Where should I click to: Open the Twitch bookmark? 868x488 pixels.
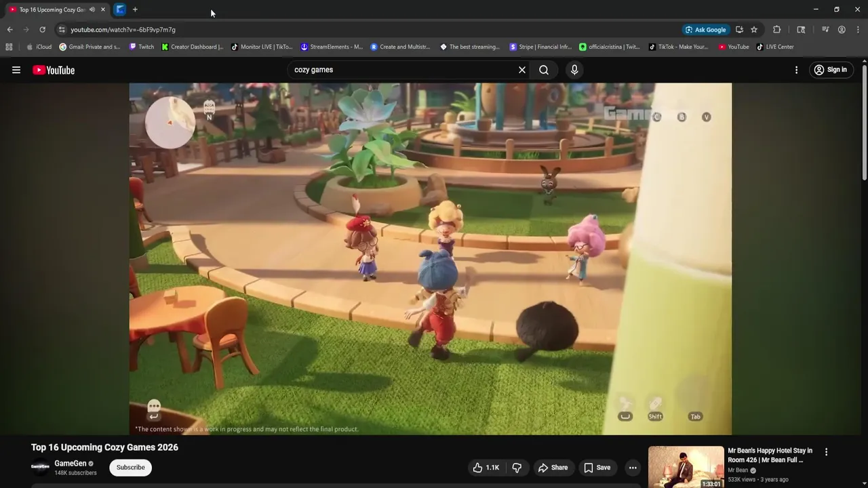pos(142,47)
